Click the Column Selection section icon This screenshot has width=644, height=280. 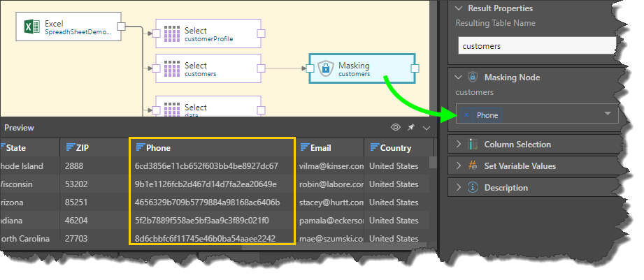(472, 145)
